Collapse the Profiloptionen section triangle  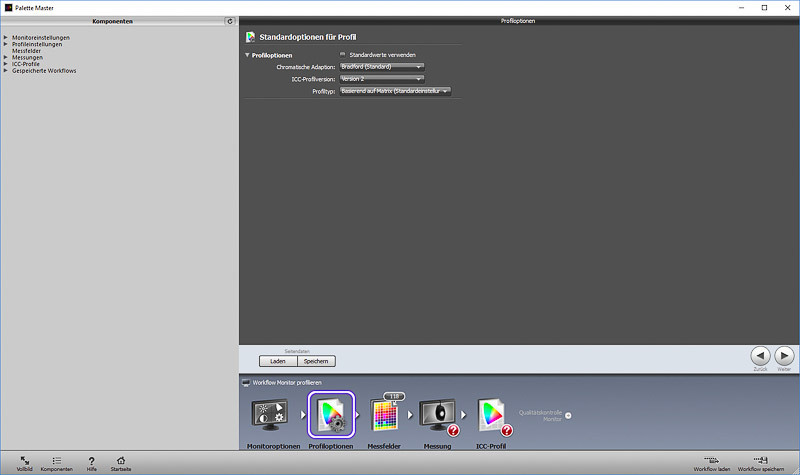click(247, 55)
